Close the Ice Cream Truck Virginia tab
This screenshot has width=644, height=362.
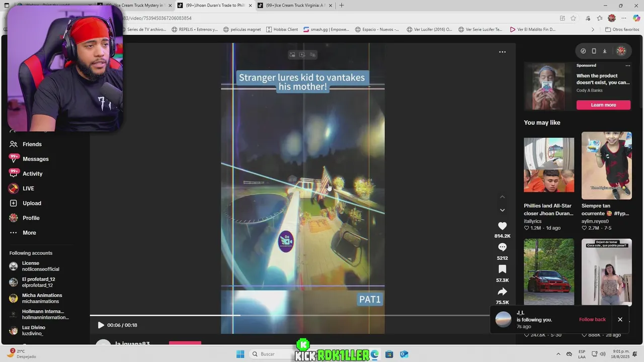click(x=330, y=6)
